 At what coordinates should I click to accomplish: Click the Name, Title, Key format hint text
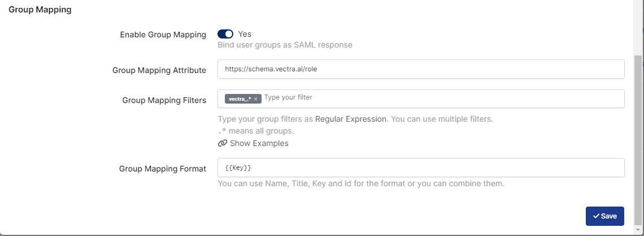point(360,184)
